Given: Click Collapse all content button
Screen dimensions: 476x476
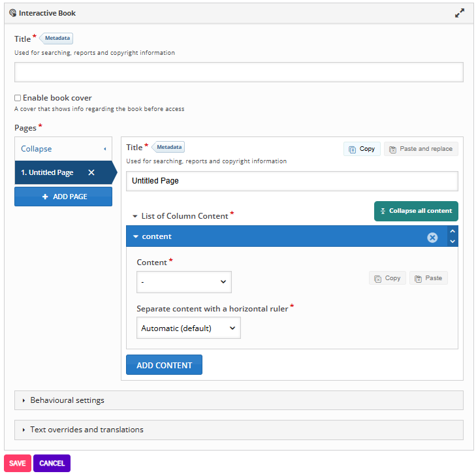Looking at the screenshot, I should coord(416,212).
